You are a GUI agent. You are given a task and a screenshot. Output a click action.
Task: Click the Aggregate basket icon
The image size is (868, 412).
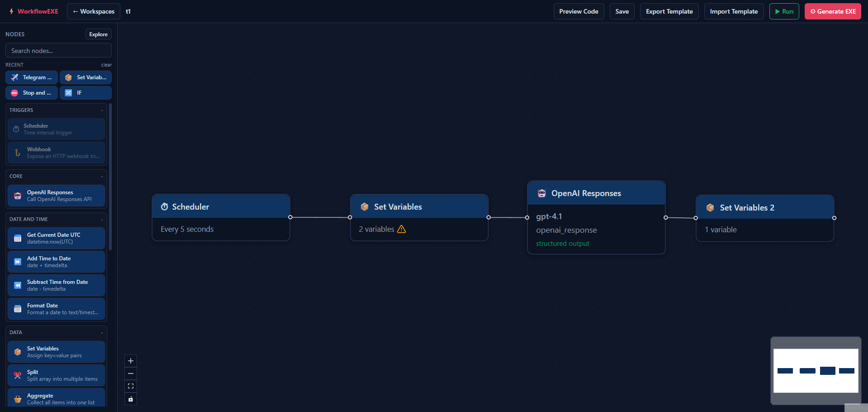pos(18,399)
